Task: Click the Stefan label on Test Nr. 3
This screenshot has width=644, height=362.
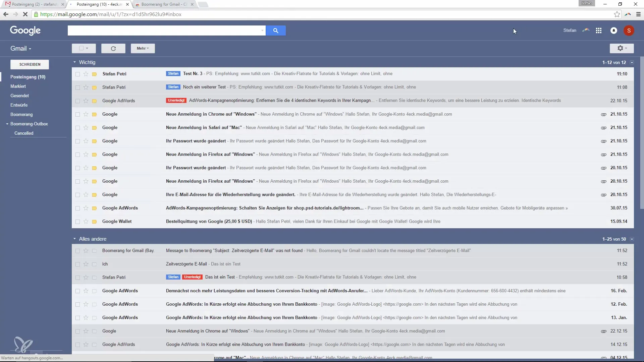Action: [173, 74]
